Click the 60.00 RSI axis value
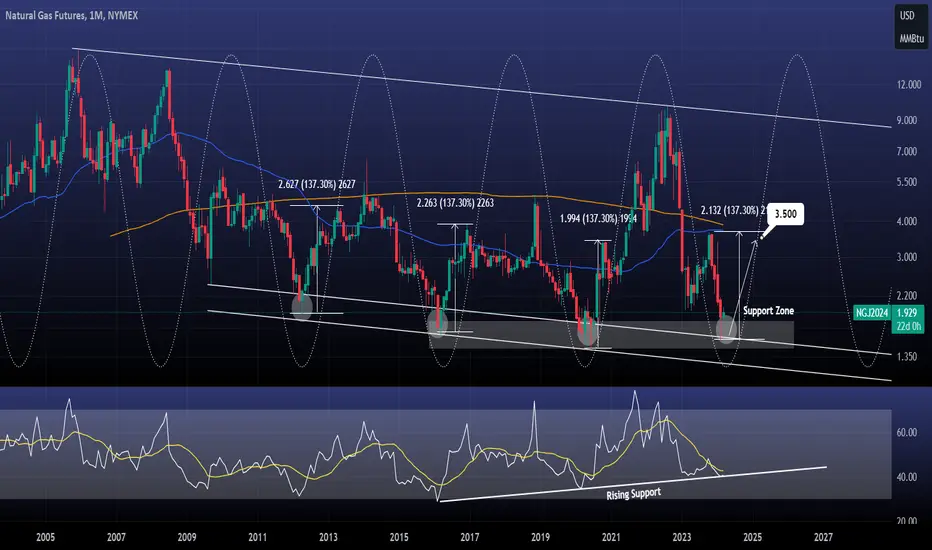The width and height of the screenshot is (932, 550). [907, 432]
